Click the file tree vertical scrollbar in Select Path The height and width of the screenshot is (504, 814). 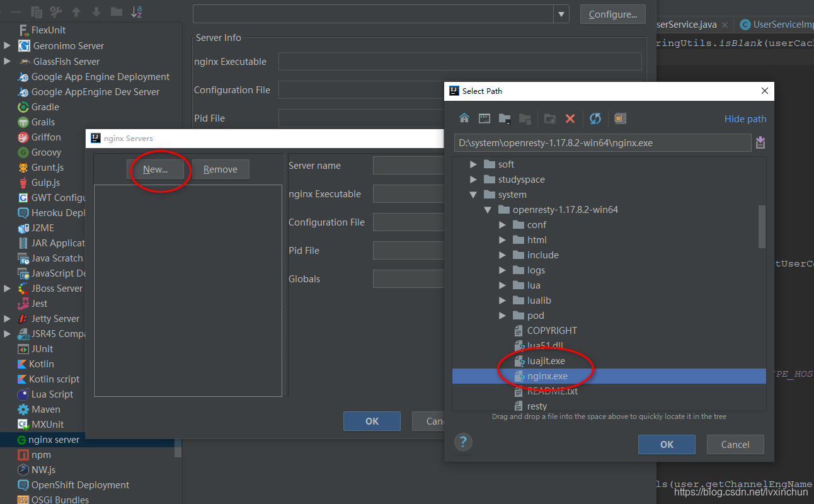pos(762,227)
